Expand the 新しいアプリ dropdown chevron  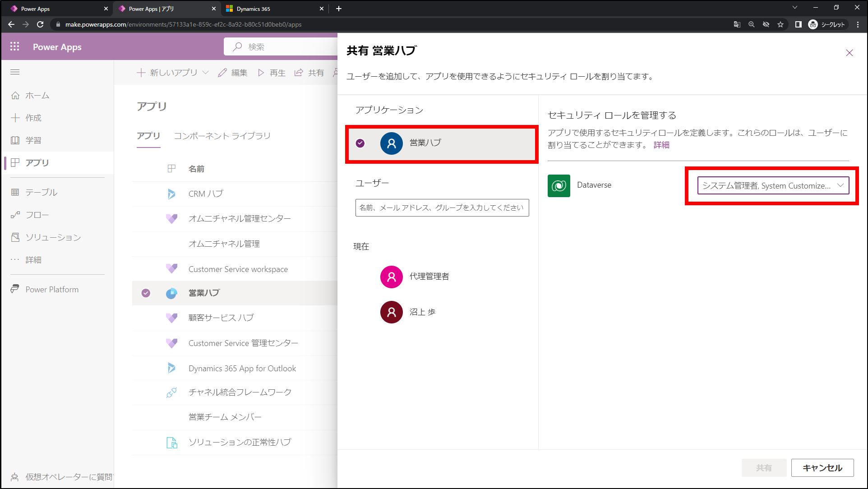(206, 73)
